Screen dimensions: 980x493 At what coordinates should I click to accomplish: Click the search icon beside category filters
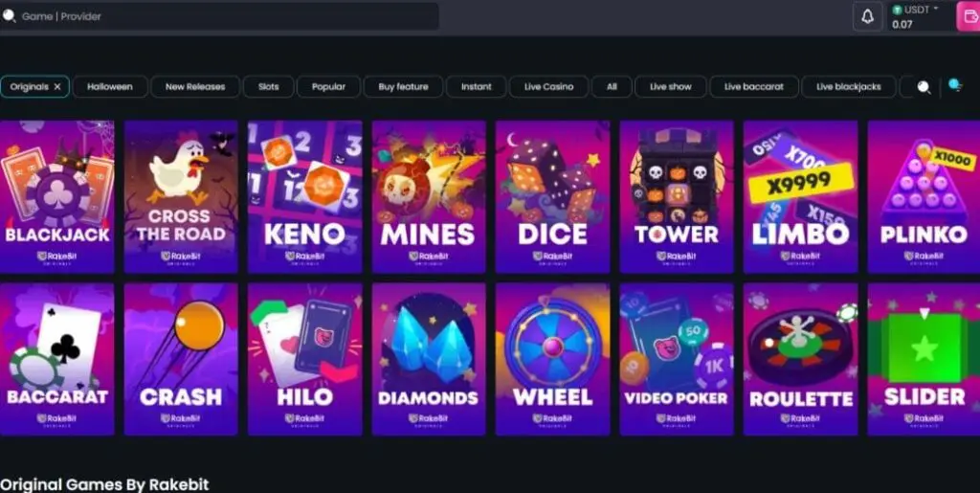pos(924,87)
